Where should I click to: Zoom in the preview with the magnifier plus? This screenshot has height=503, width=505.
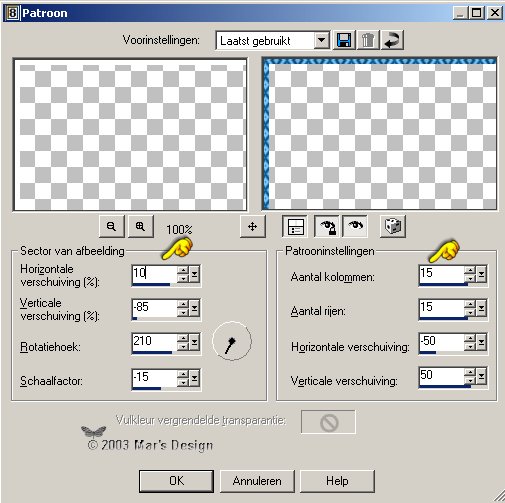[141, 226]
